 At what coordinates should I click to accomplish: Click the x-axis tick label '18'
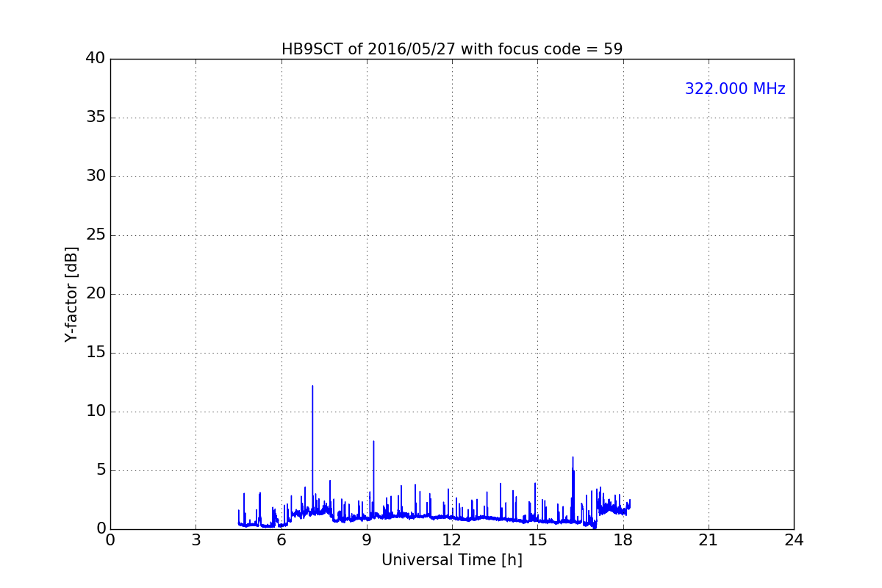623,540
